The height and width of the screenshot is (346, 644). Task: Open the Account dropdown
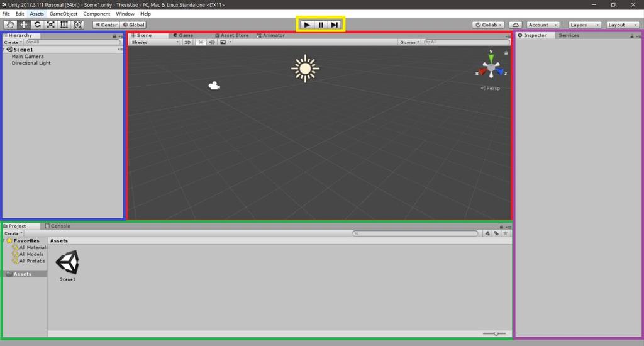click(543, 25)
